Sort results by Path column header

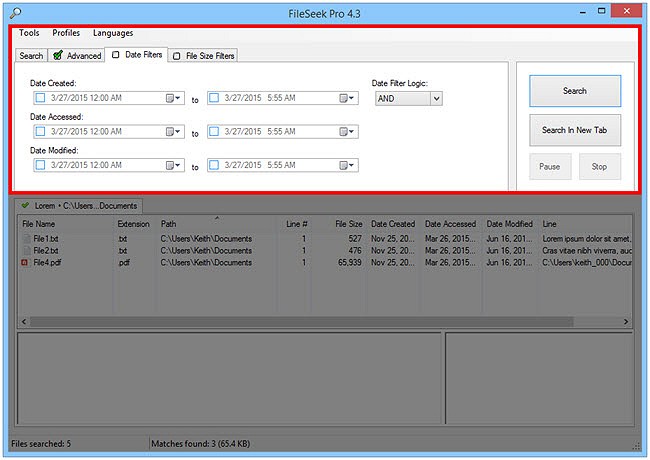click(217, 224)
